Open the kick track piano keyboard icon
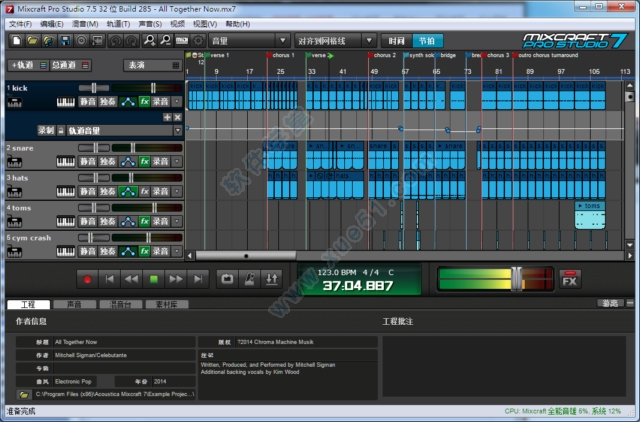This screenshot has width=640, height=422. [x=65, y=102]
